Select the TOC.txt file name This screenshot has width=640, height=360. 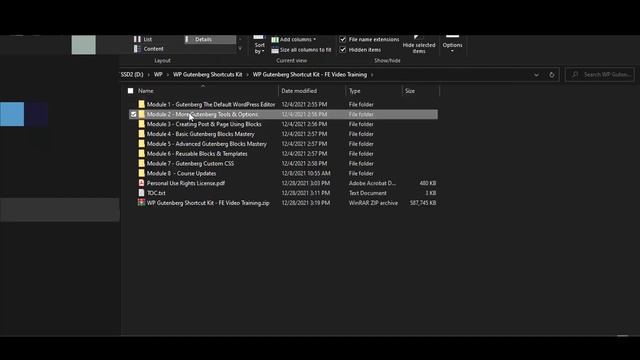click(156, 193)
